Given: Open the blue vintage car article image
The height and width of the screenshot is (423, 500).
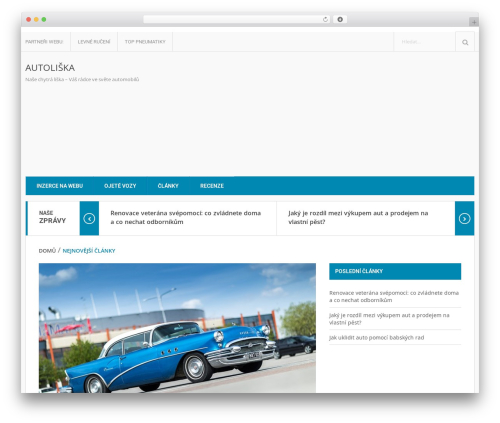Looking at the screenshot, I should 177,328.
